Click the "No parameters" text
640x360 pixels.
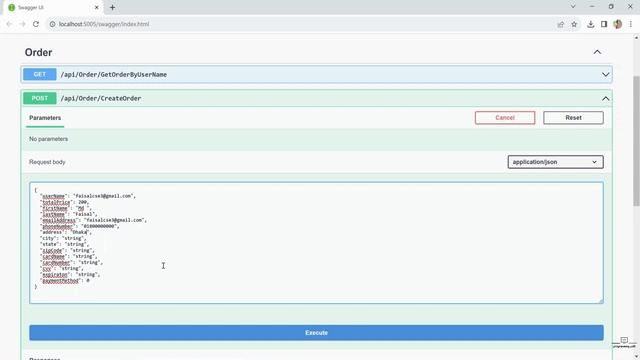click(x=49, y=139)
